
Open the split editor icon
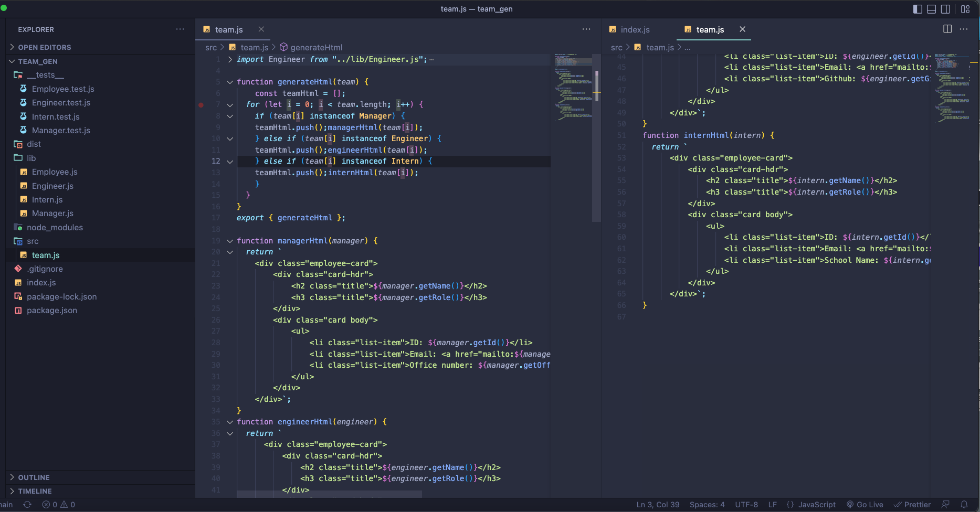[x=947, y=29]
